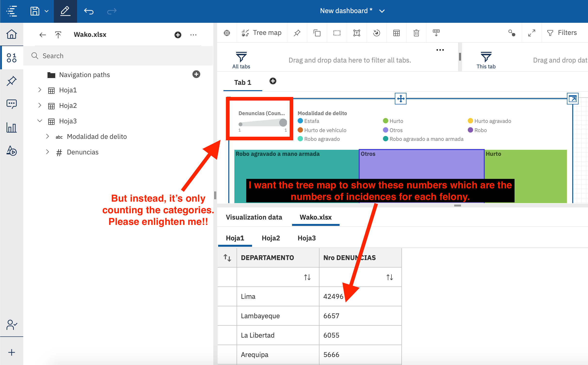588x365 pixels.
Task: Open the visualizations bar chart sidebar icon
Action: 12,127
